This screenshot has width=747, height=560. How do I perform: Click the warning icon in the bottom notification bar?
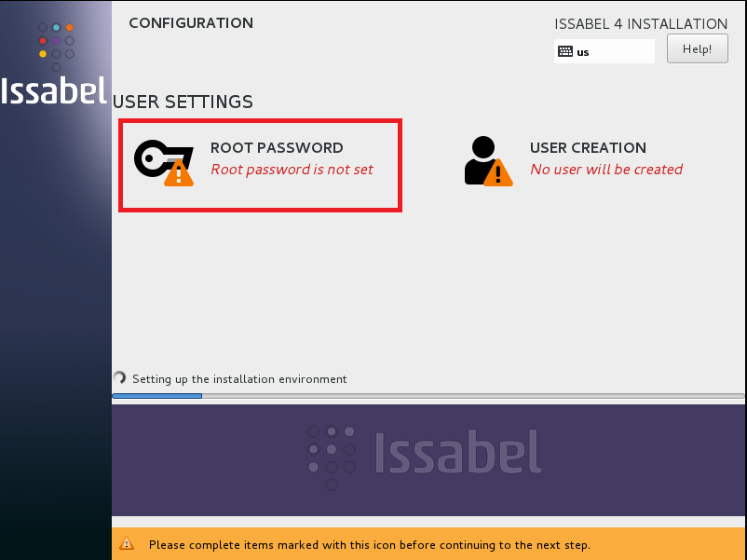click(129, 544)
